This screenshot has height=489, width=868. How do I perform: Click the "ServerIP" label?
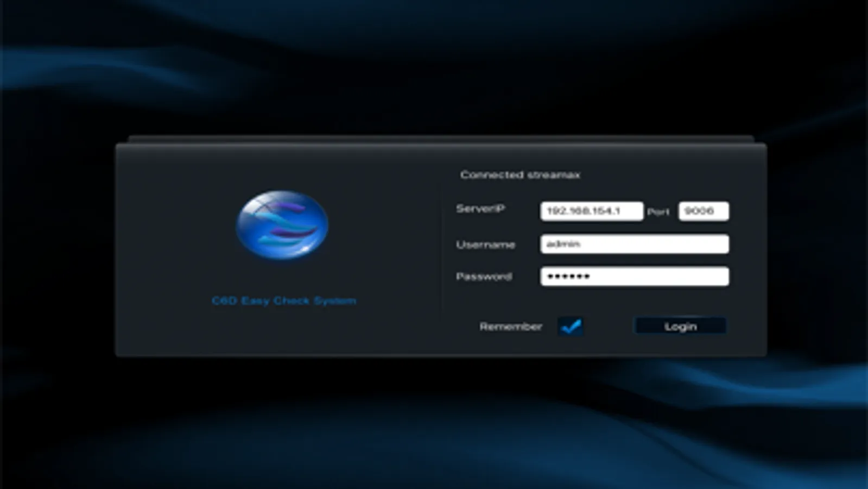480,209
